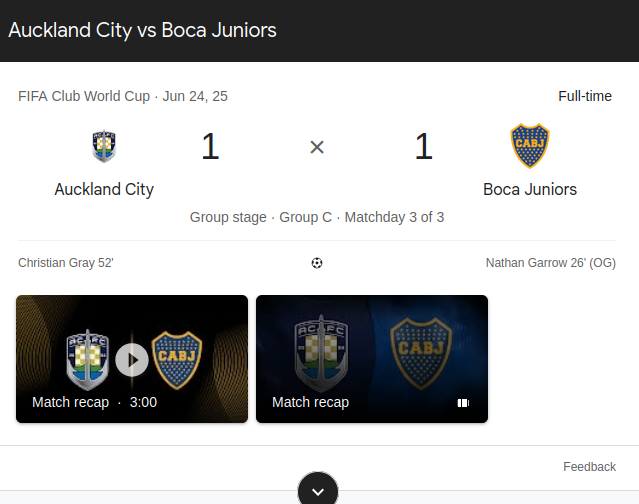
Task: Click the Feedback link
Action: pyautogui.click(x=589, y=467)
